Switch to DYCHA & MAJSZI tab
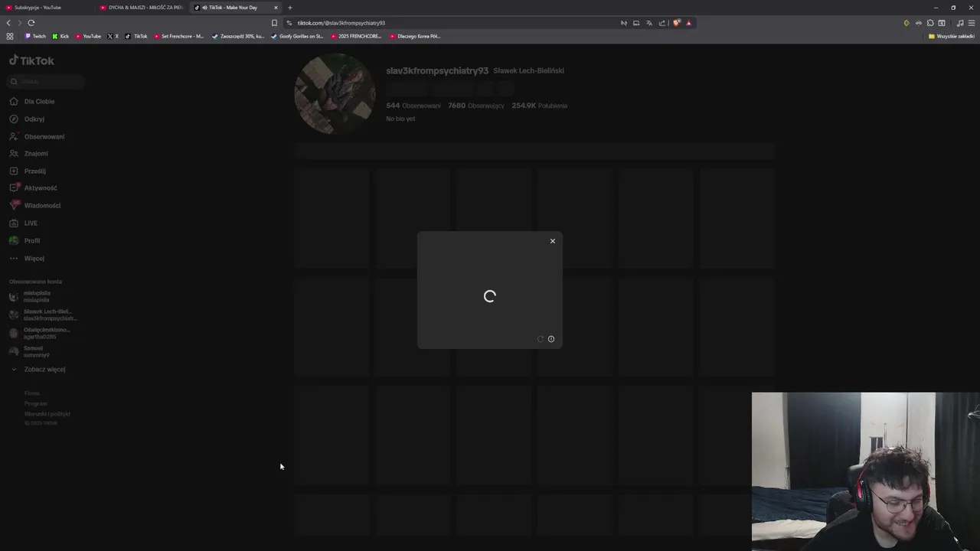The image size is (980, 551). 142,8
